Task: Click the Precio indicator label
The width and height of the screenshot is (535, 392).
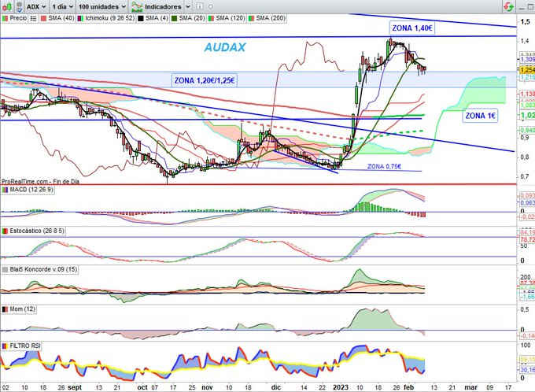Action: tap(18, 18)
